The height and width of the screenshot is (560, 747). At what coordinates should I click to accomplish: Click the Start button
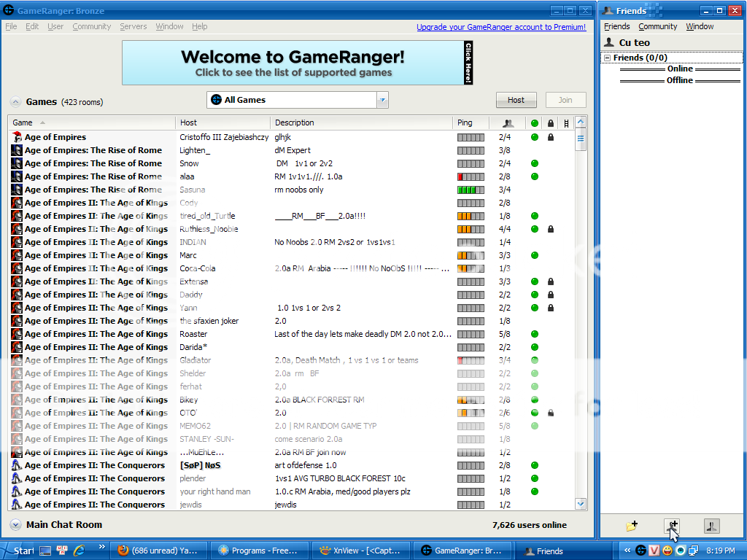click(x=18, y=551)
